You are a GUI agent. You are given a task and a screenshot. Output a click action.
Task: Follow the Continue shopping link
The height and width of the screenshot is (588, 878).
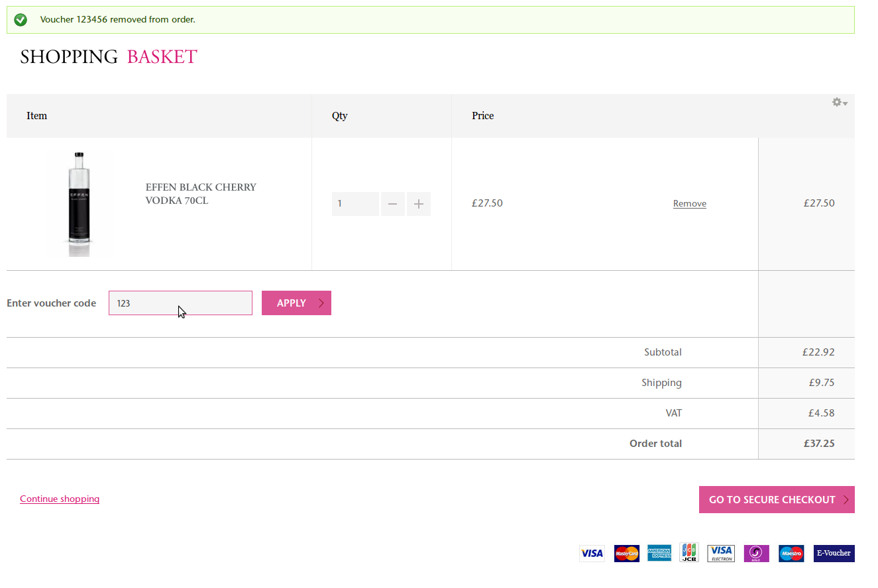[60, 499]
